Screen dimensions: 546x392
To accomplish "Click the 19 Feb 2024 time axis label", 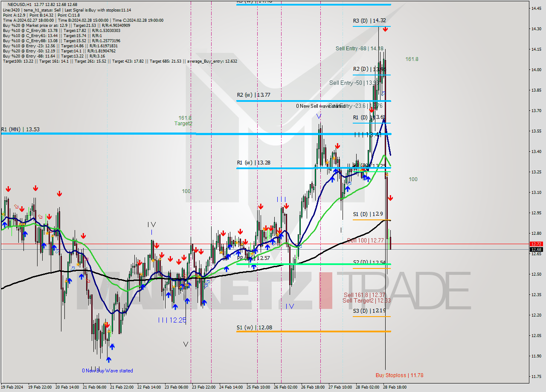I will (12, 387).
